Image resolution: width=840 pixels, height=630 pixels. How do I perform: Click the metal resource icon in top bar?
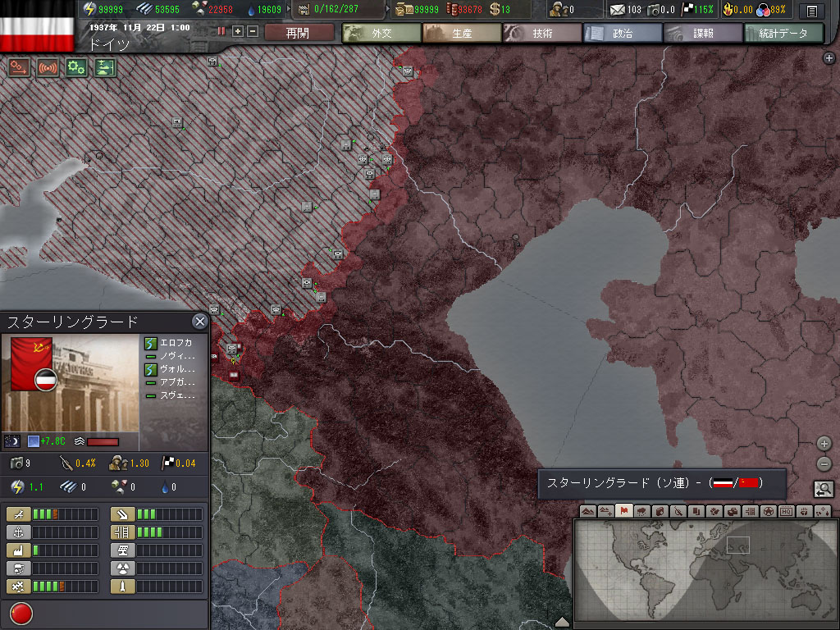[144, 9]
